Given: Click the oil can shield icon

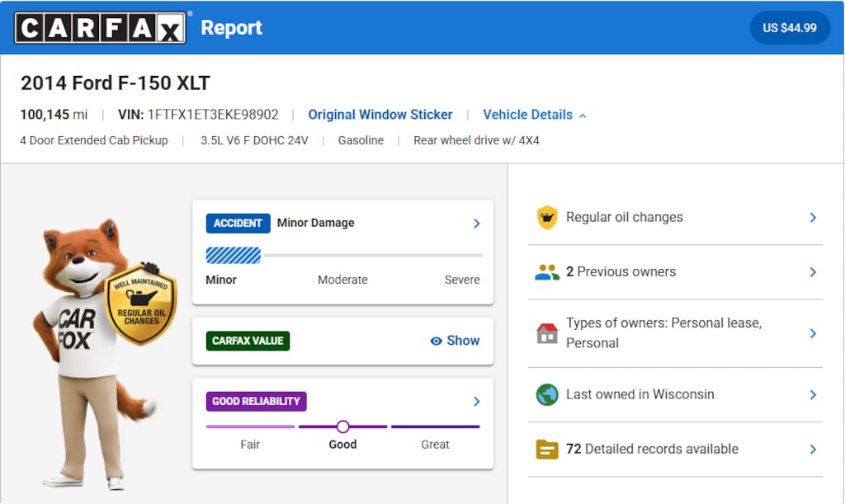Looking at the screenshot, I should click(x=546, y=218).
